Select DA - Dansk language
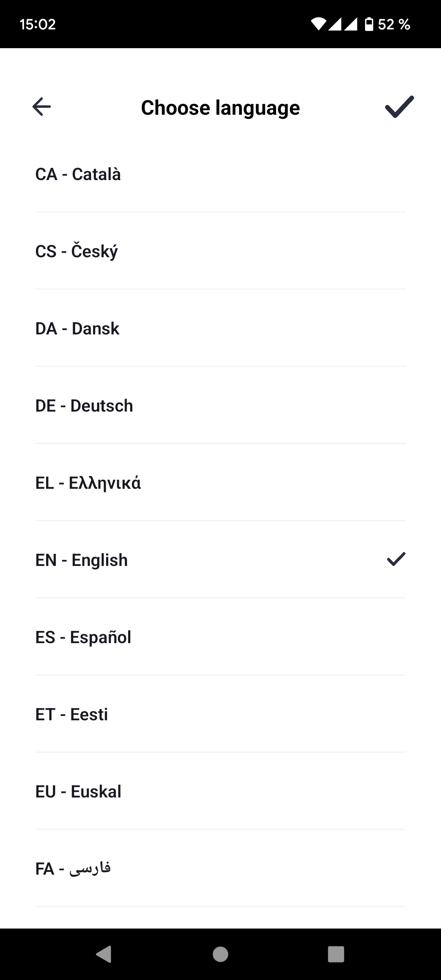The height and width of the screenshot is (980, 441). [x=220, y=328]
